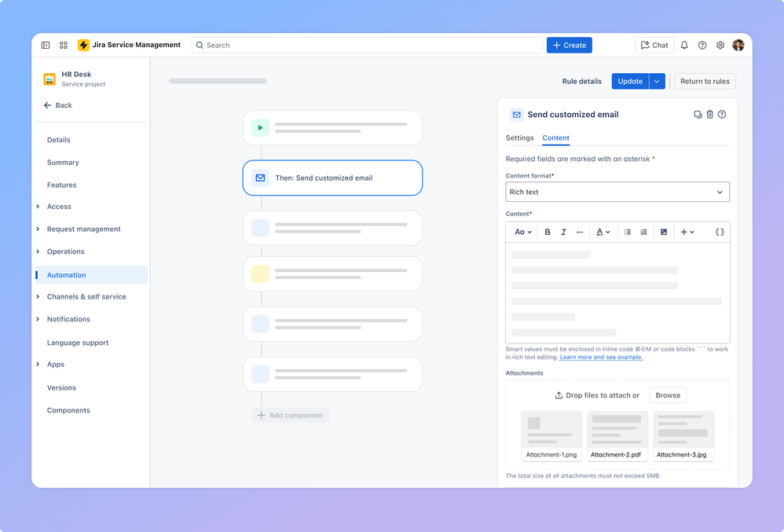Open Versions in the sidebar

pos(61,388)
